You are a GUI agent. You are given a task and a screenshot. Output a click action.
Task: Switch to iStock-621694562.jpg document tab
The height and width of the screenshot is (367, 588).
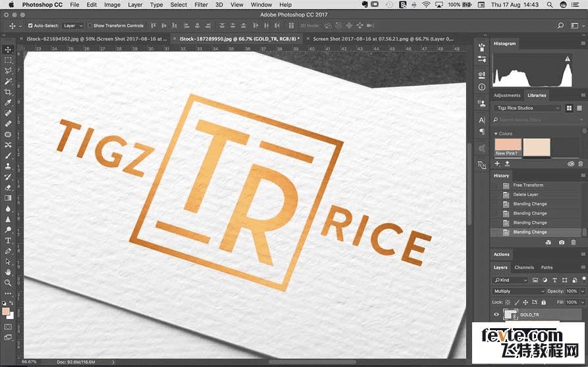[x=96, y=39]
